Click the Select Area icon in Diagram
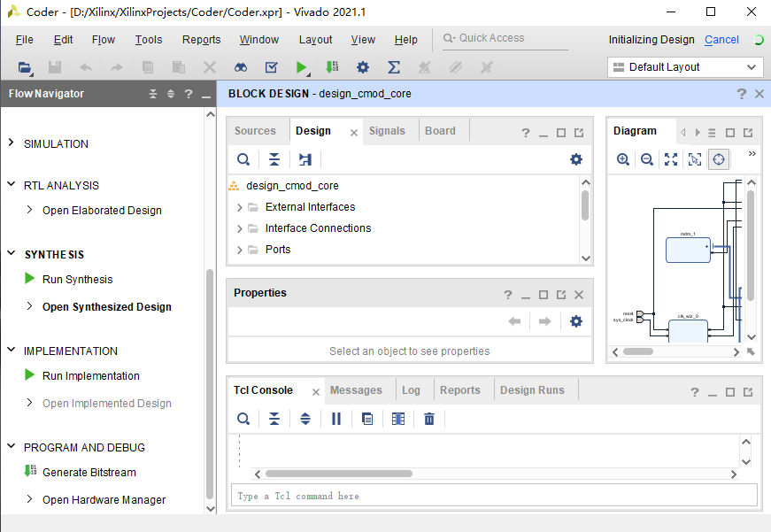Viewport: 771px width, 532px height. (695, 159)
